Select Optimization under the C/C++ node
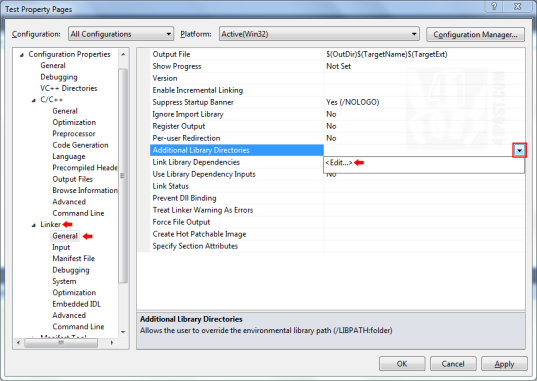This screenshot has width=537, height=381. click(74, 122)
